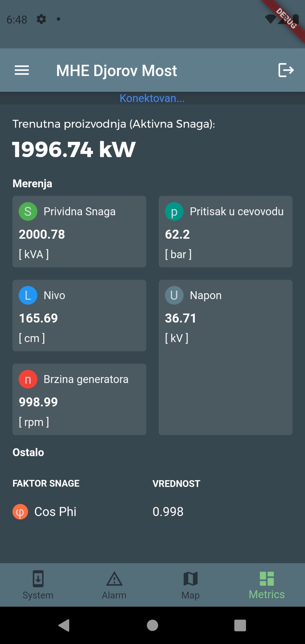Switch to the System tab
This screenshot has width=305, height=644.
pyautogui.click(x=38, y=585)
